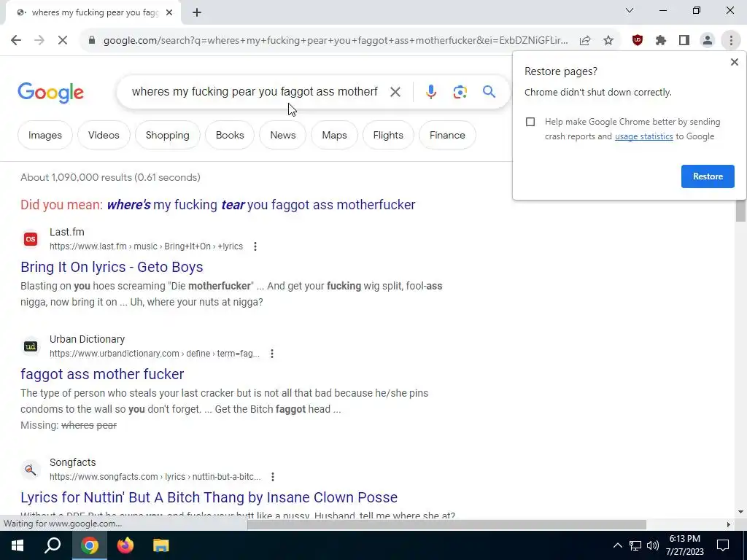Open File Explorer from the taskbar
Viewport: 747px width, 560px height.
[161, 545]
